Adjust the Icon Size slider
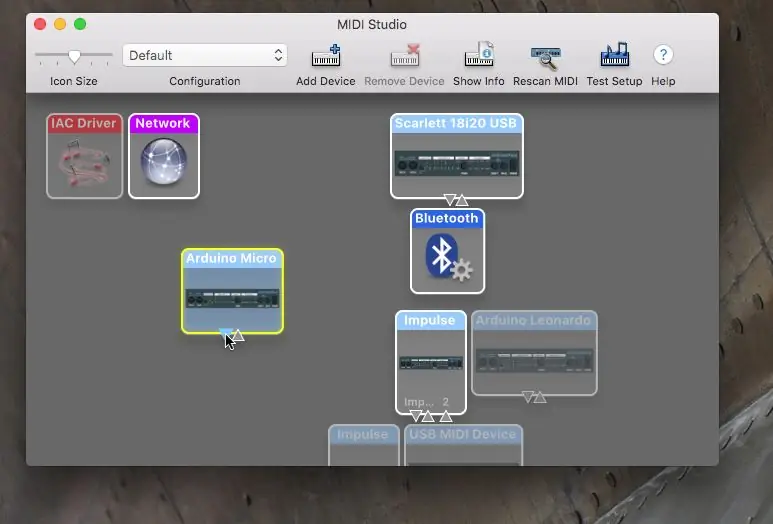This screenshot has height=524, width=773. click(74, 56)
